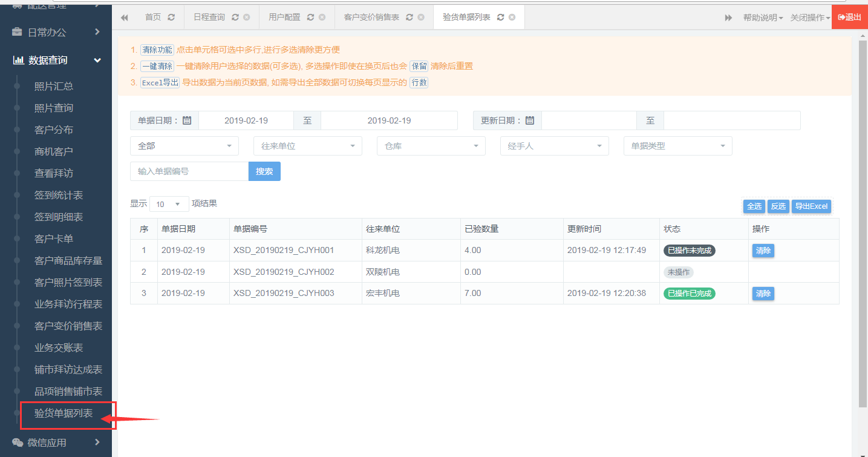Open 客户卡单 in the sidebar
Screen dimensions: 868x457
tap(54, 238)
